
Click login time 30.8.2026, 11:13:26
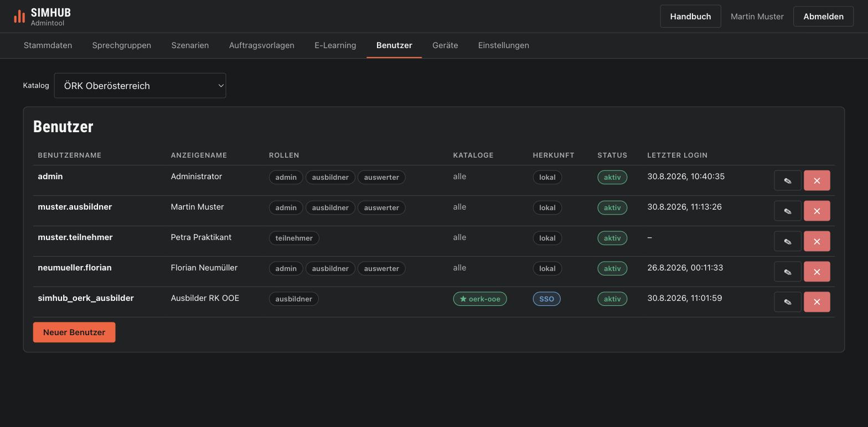[x=684, y=207]
